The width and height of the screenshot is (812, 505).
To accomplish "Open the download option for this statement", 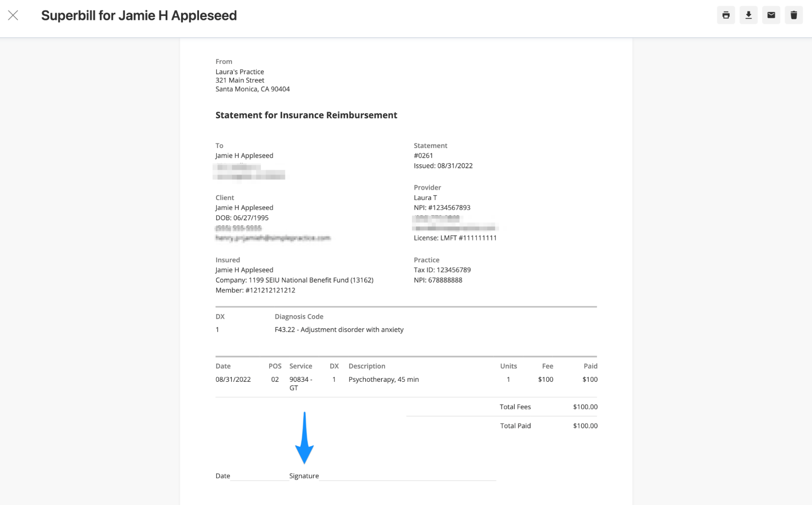I will point(749,15).
